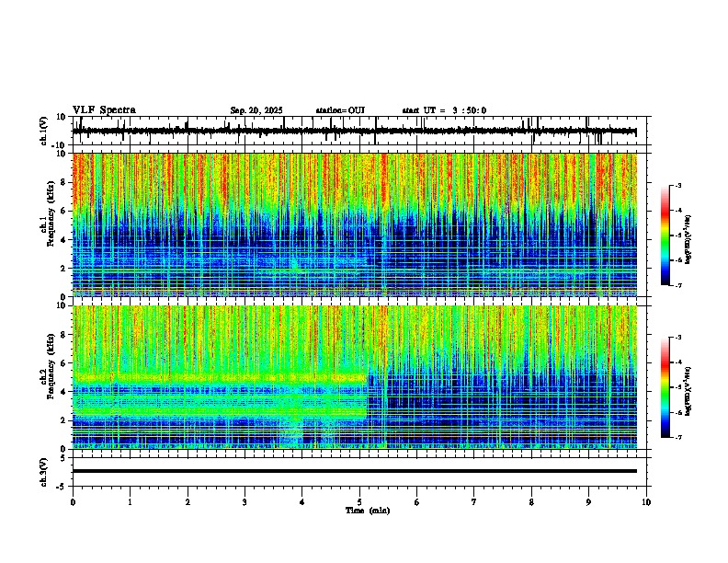Click time axis tick label 1
Image resolution: width=728 pixels, height=563 pixels.
[130, 502]
